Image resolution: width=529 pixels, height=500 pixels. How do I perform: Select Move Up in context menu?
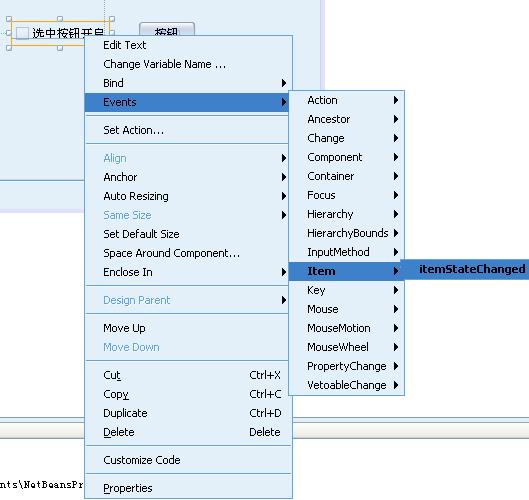click(188, 328)
